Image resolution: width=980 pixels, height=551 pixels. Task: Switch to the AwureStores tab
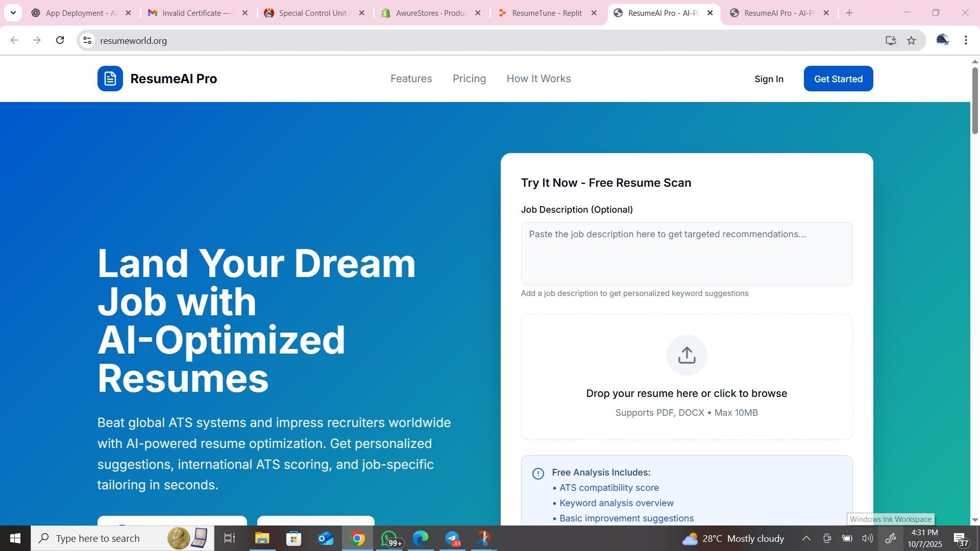tap(428, 13)
